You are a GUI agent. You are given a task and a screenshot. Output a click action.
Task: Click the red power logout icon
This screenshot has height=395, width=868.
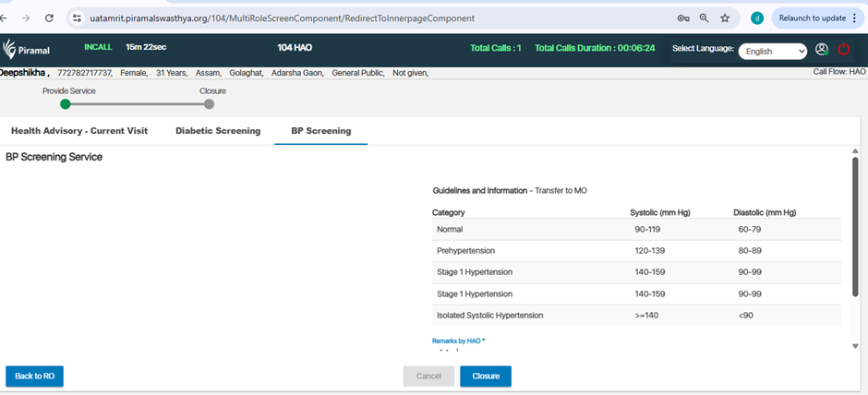844,50
